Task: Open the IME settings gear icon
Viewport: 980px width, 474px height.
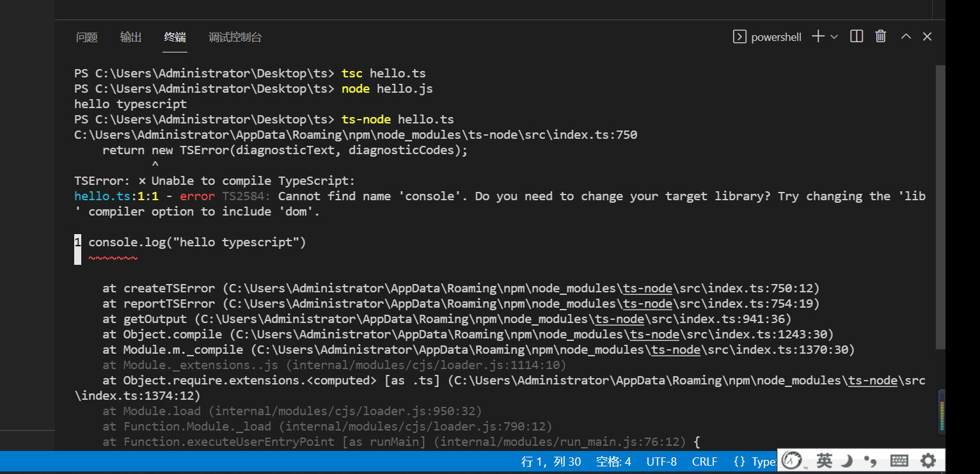Action: tap(928, 460)
